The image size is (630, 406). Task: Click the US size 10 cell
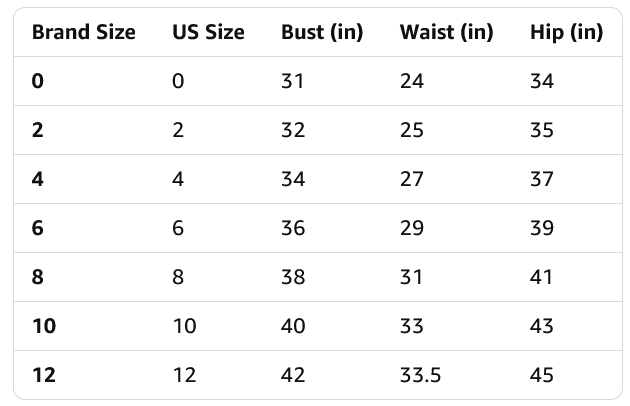pyautogui.click(x=184, y=326)
